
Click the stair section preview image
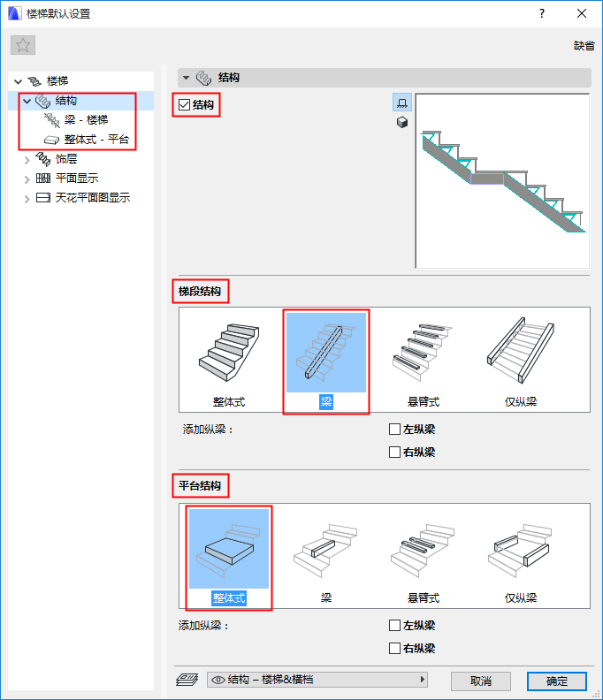(x=502, y=181)
